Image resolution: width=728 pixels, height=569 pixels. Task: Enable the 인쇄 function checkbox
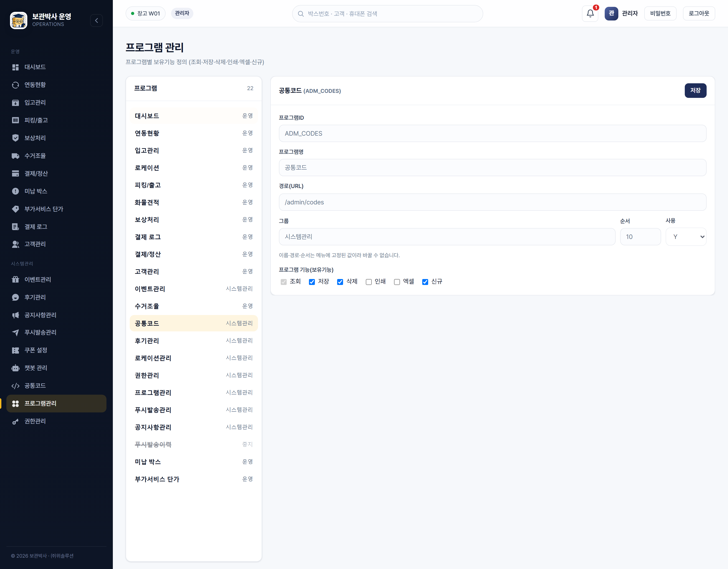click(369, 282)
